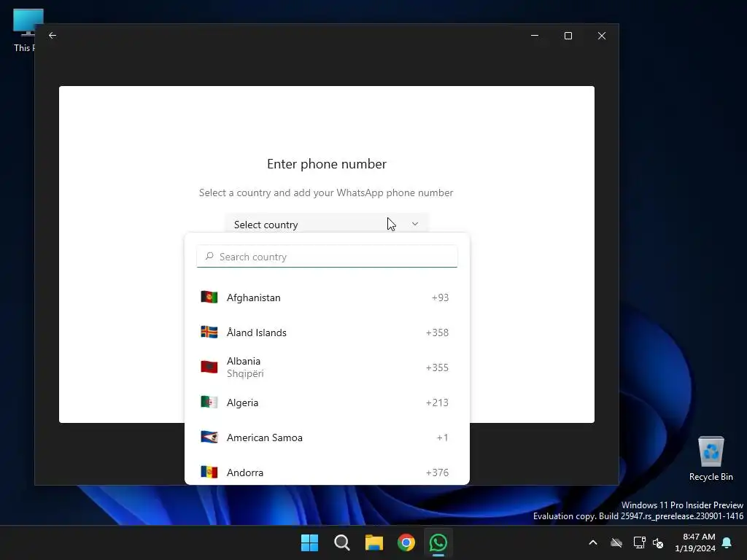Click the WhatsApp taskbar icon
Image resolution: width=747 pixels, height=560 pixels.
pos(438,542)
